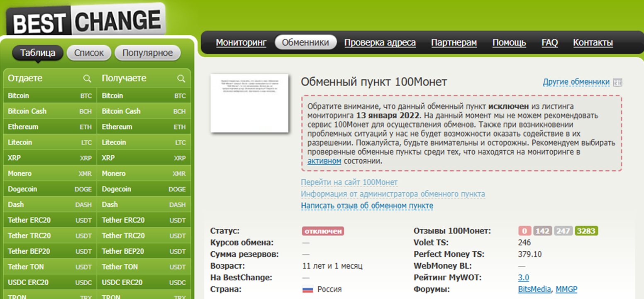
Task: Open the MMGP forum link
Action: (x=566, y=289)
